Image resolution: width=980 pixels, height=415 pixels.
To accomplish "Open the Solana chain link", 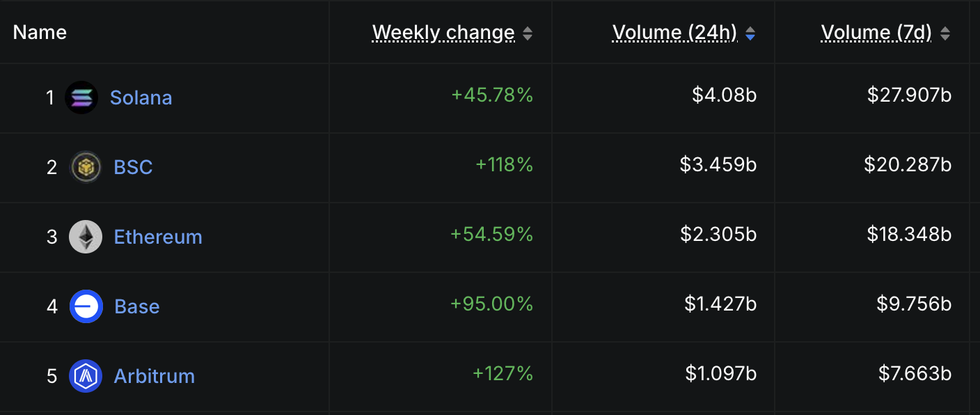I will click(x=141, y=97).
